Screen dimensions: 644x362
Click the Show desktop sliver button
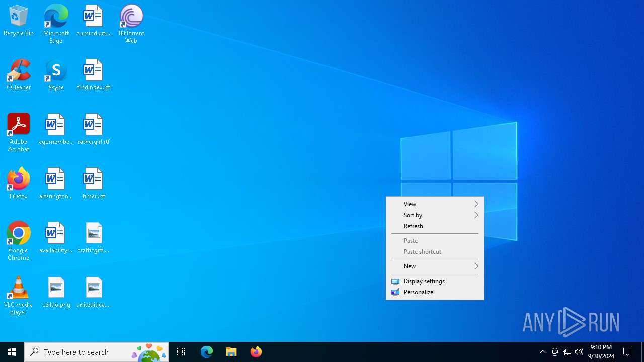(642, 352)
